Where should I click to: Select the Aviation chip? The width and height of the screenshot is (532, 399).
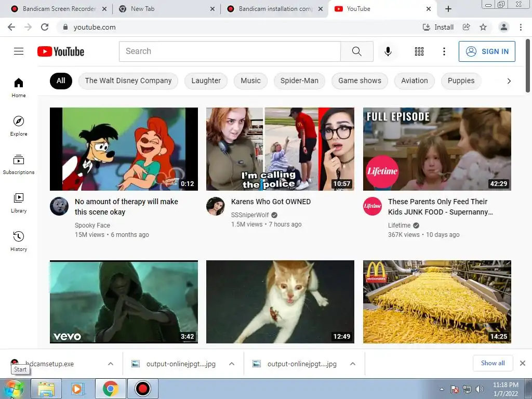[414, 81]
